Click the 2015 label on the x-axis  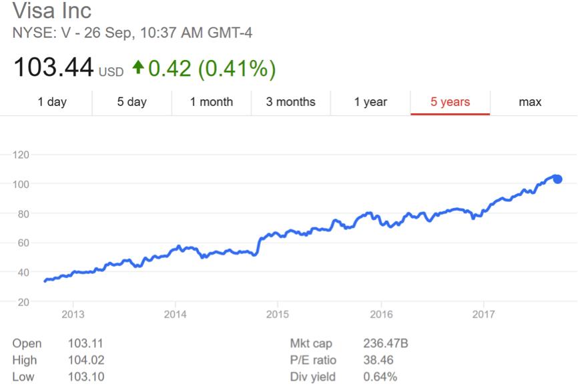[x=278, y=315]
